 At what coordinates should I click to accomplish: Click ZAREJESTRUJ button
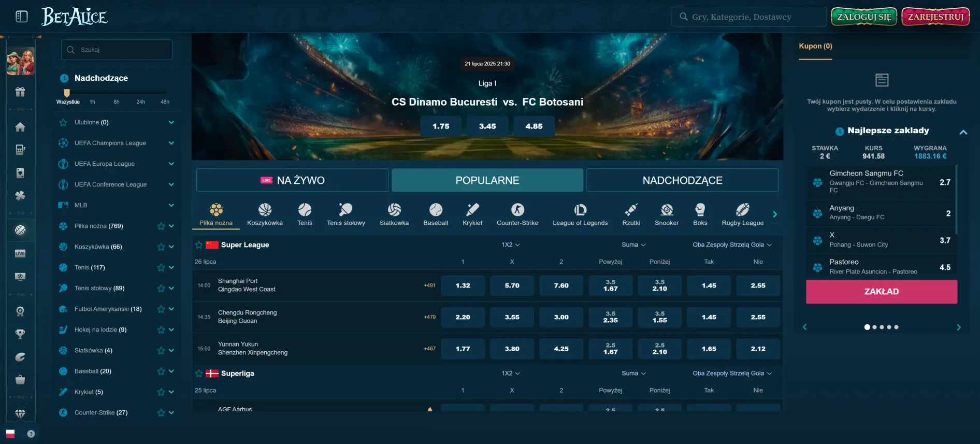(x=935, y=17)
